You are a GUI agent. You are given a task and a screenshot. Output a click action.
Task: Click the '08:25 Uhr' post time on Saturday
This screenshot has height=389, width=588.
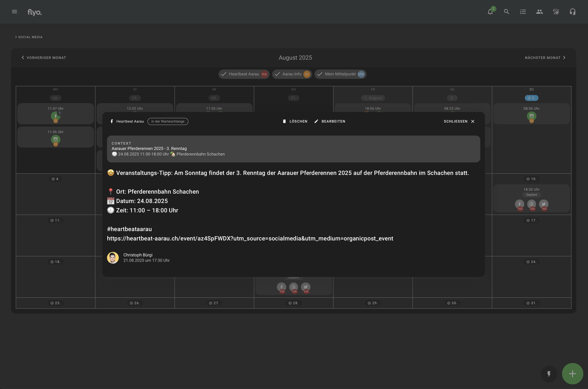[452, 108]
